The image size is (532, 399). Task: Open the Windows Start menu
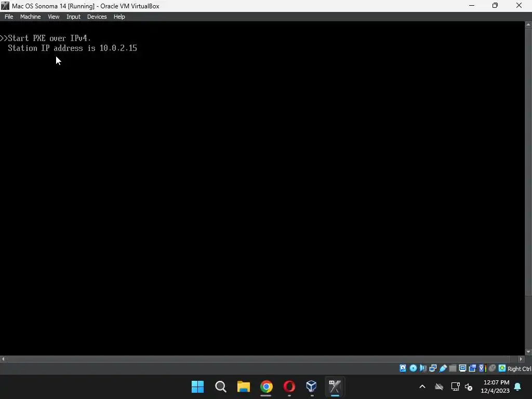click(197, 387)
